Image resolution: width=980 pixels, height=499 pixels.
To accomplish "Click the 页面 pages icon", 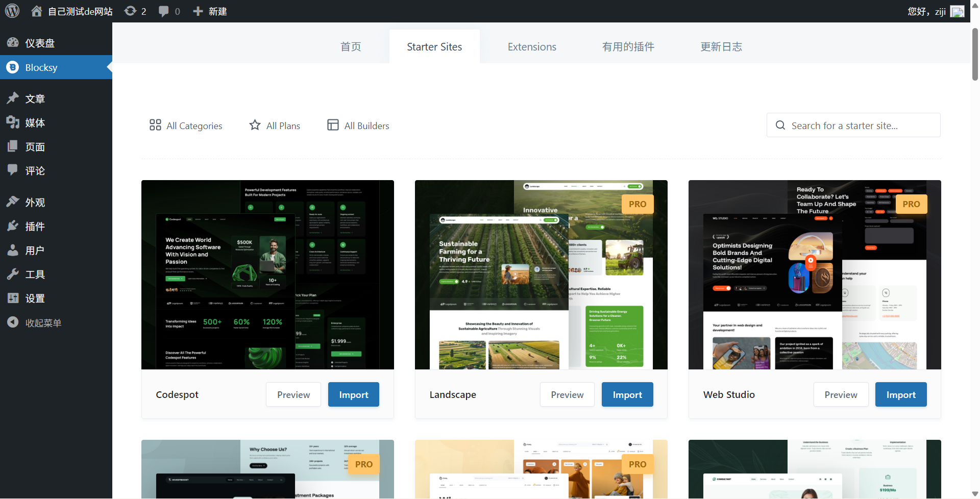I will pyautogui.click(x=13, y=146).
